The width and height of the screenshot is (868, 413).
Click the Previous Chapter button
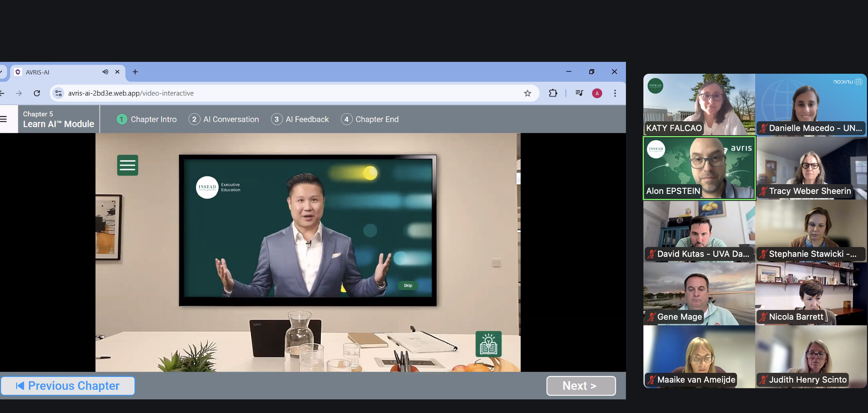68,386
